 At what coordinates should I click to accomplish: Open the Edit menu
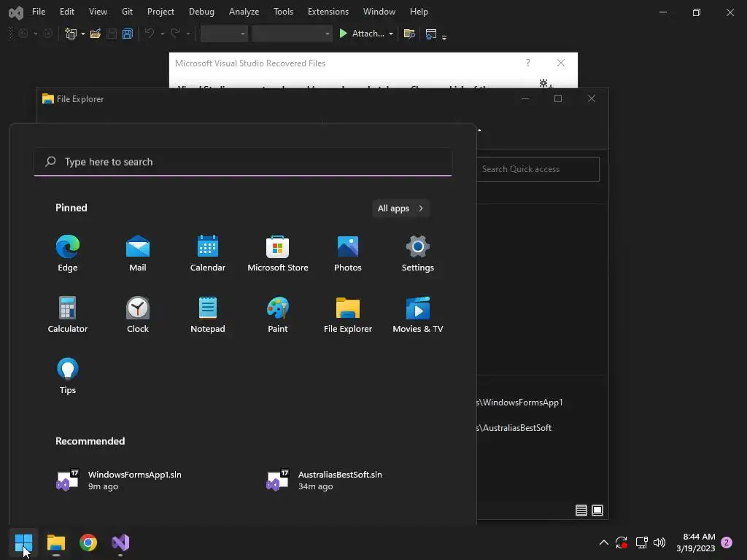[x=66, y=12]
